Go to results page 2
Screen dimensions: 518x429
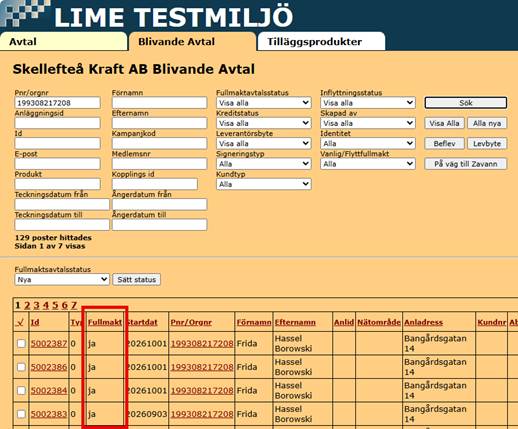pyautogui.click(x=27, y=305)
